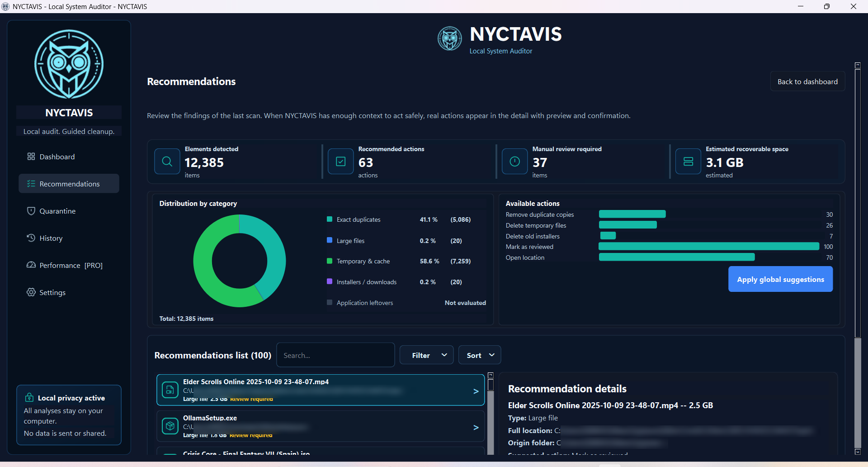Viewport: 868px width, 467px height.
Task: Open the Sort dropdown
Action: click(480, 355)
